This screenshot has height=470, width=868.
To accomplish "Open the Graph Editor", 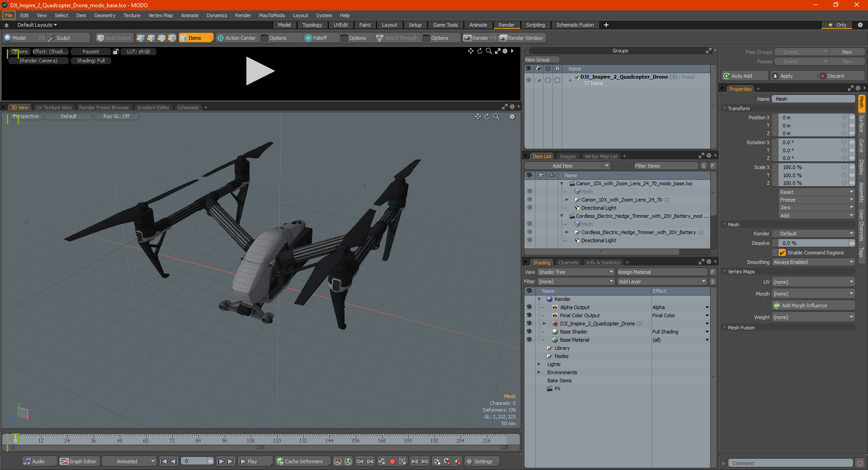I will (x=78, y=461).
